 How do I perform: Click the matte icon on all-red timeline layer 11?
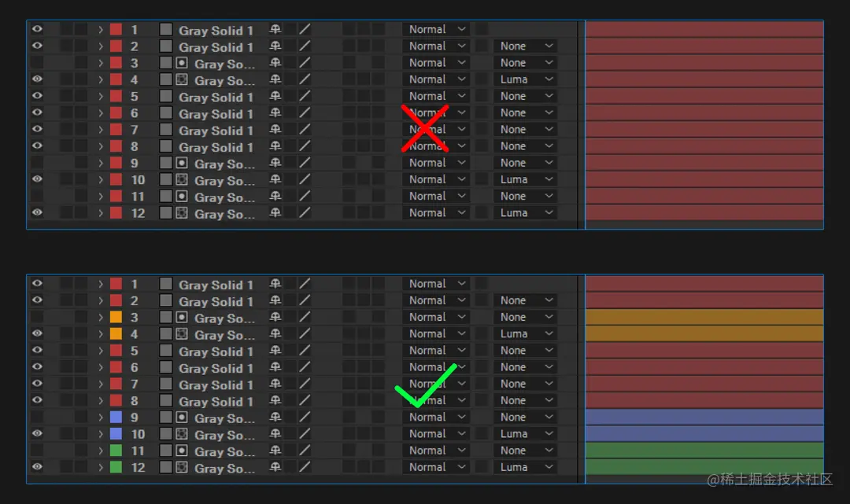(182, 196)
